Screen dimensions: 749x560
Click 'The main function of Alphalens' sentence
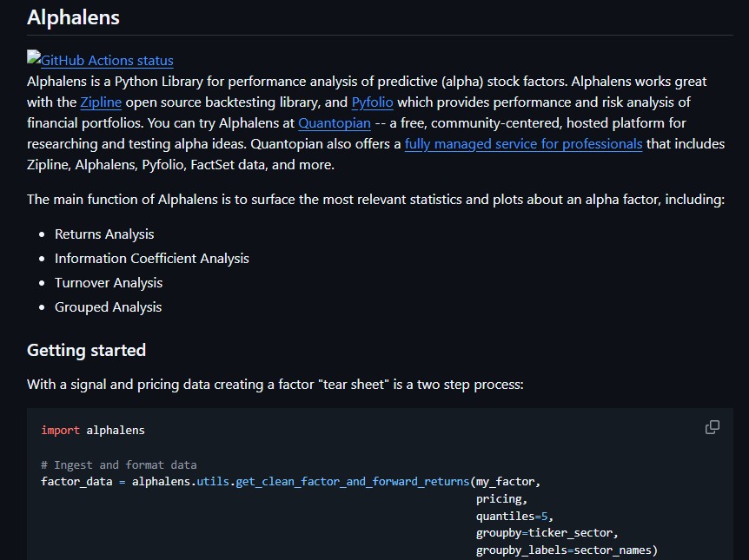(375, 200)
